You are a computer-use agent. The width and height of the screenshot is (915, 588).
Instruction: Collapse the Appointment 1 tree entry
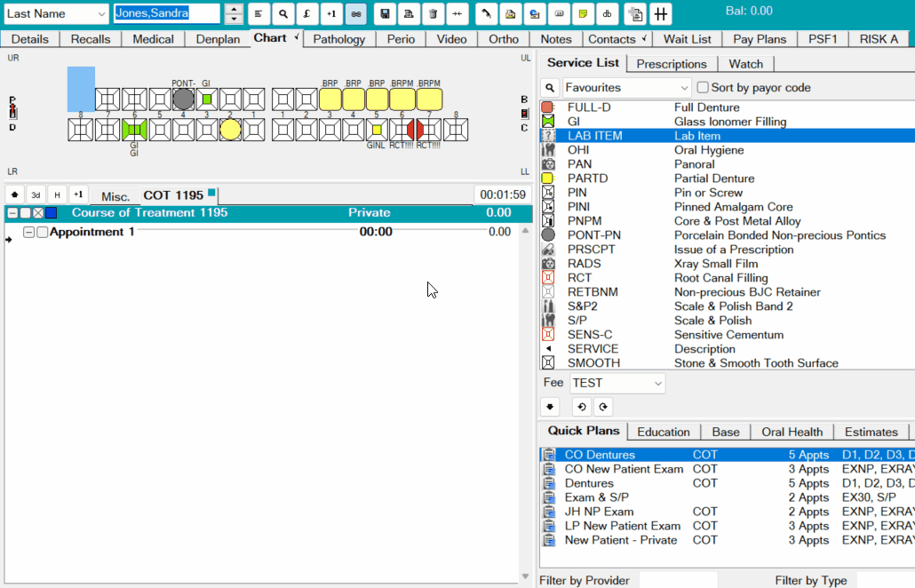[28, 231]
